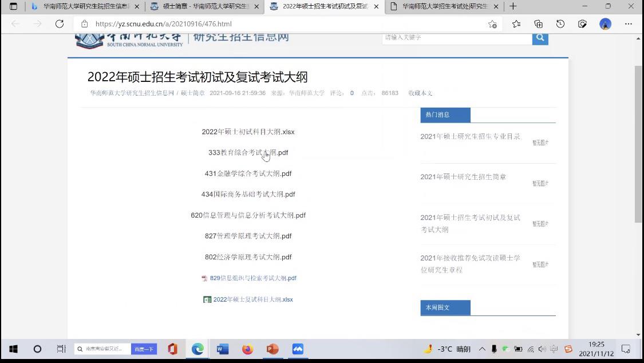
Task: Open Edge Settings and more menu
Action: [x=628, y=23]
